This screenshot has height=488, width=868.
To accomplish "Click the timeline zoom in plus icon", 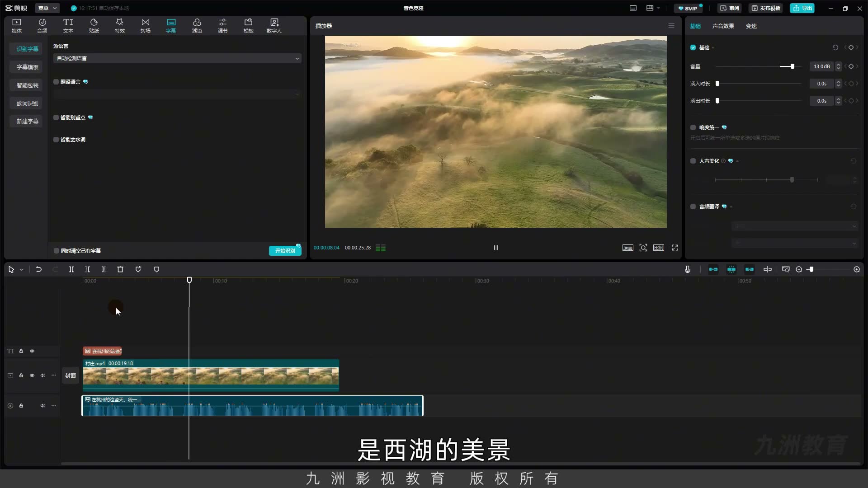I will pos(857,269).
